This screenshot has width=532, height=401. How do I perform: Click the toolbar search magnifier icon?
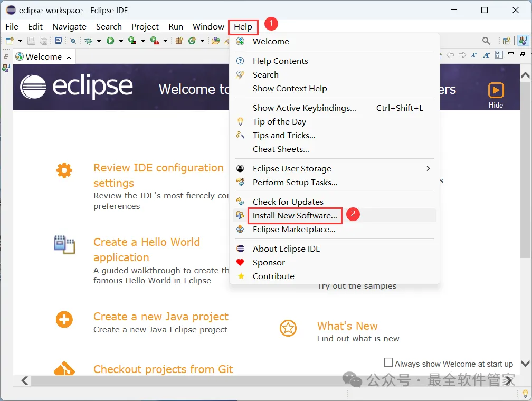(486, 41)
